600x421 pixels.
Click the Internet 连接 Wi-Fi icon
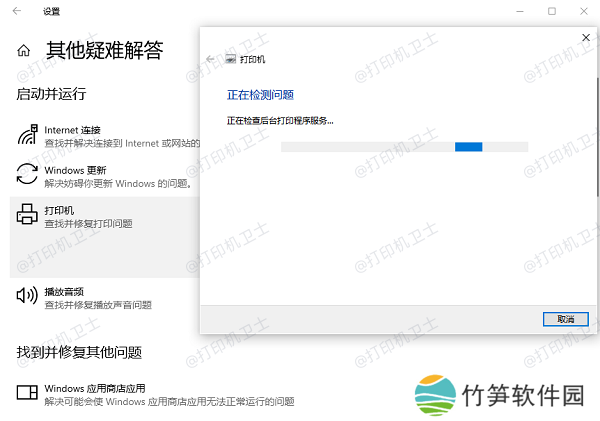click(x=27, y=135)
